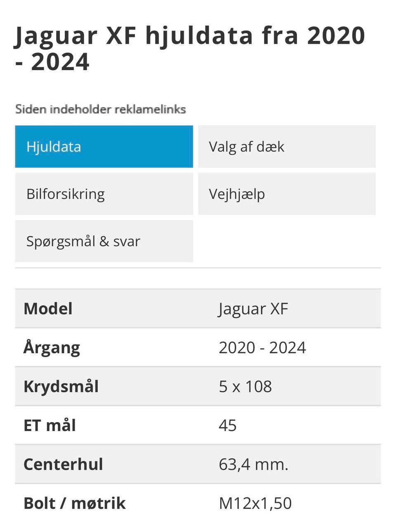This screenshot has height=532, width=396.
Task: Click the ET mål row label
Action: 50,425
